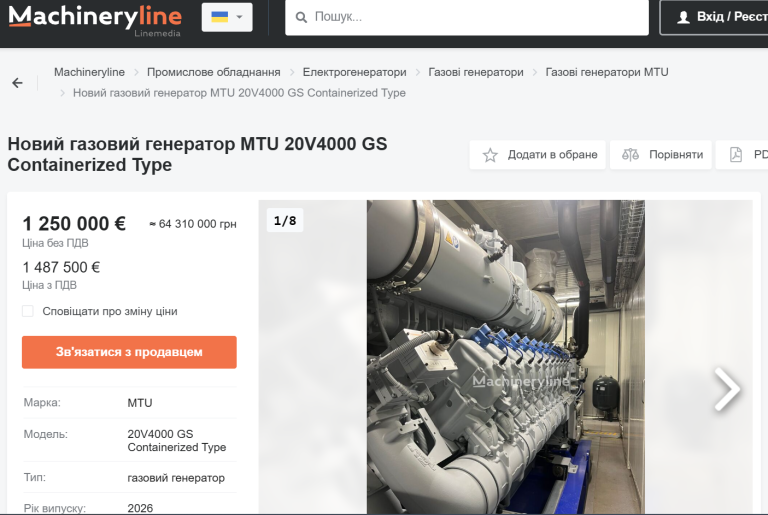The image size is (768, 515).
Task: Select the price 1 250 000 € text
Action: [x=74, y=224]
